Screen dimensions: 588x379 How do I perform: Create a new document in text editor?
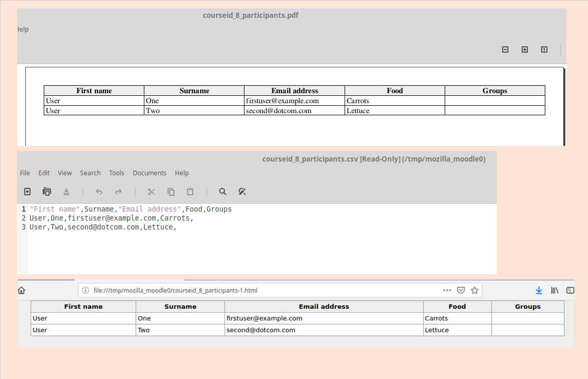coord(27,192)
